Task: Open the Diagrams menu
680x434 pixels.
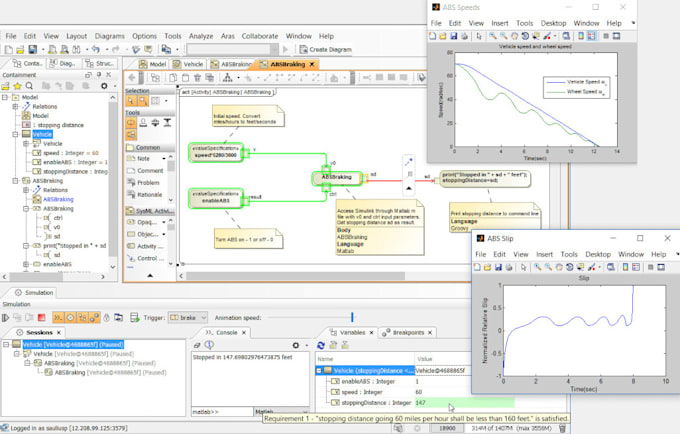Action: [x=109, y=36]
